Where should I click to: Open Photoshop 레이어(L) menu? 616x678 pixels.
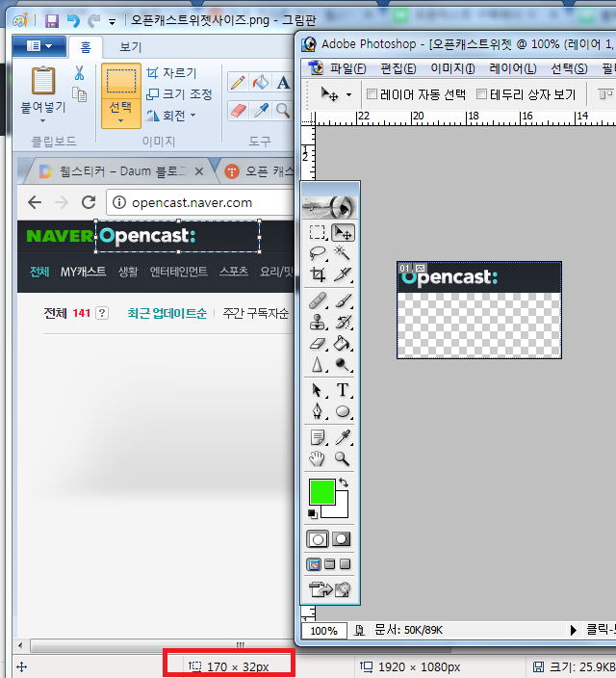(513, 68)
